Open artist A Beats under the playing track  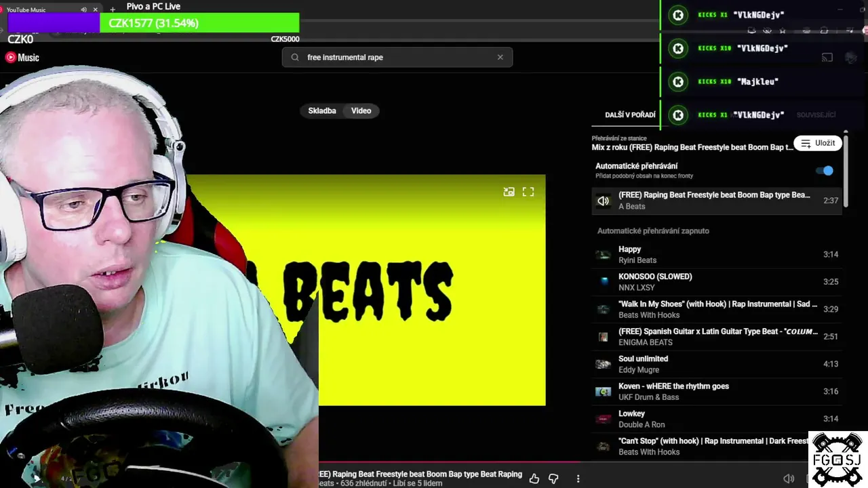pyautogui.click(x=631, y=207)
